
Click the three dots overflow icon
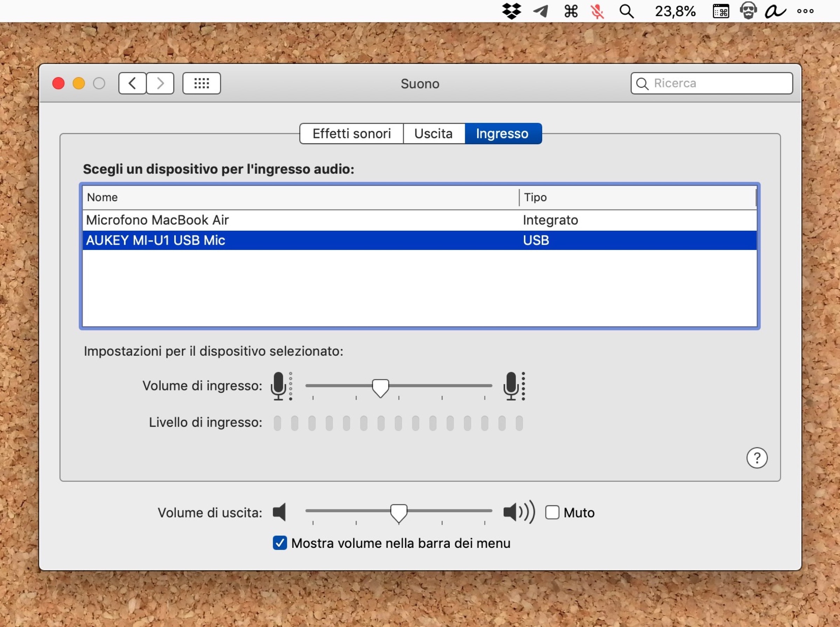pos(805,12)
